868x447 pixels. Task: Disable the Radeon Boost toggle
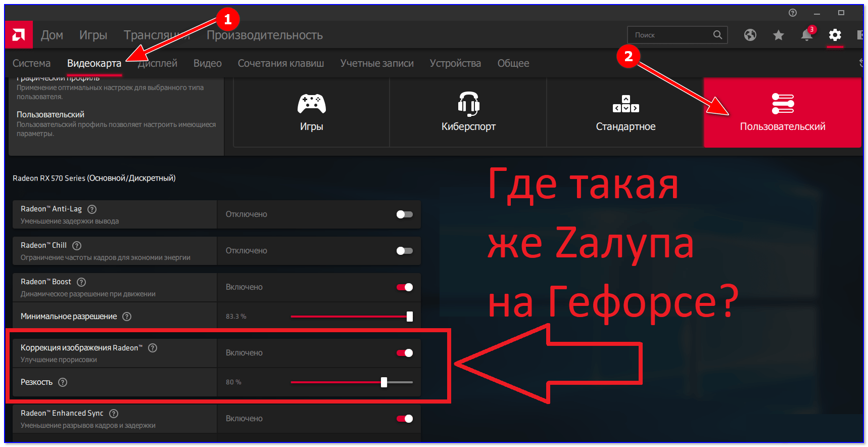[405, 287]
